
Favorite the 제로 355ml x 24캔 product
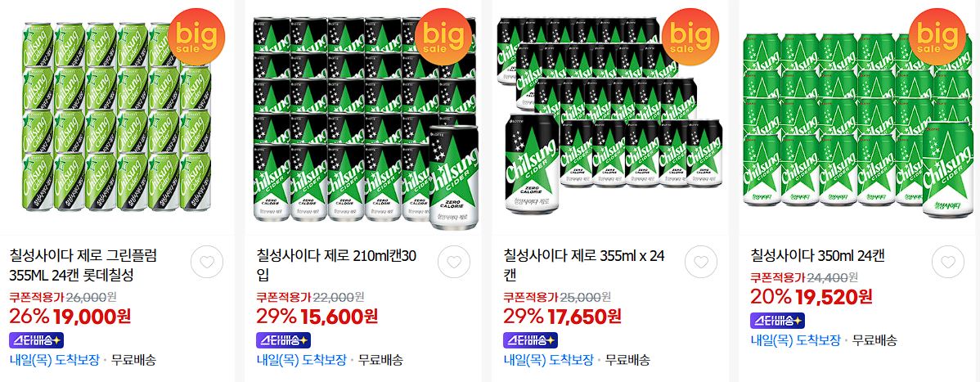tap(700, 262)
